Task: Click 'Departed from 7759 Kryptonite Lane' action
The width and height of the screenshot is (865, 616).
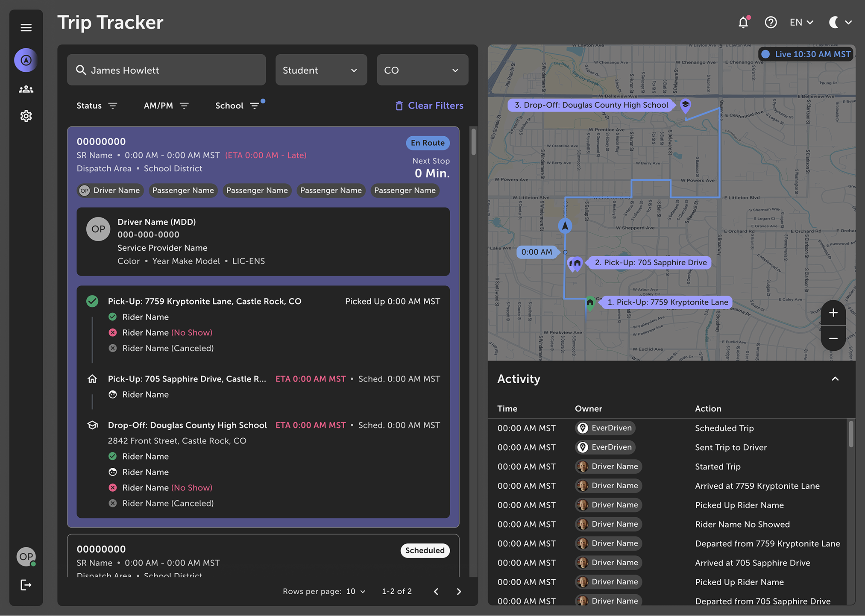Action: [767, 544]
